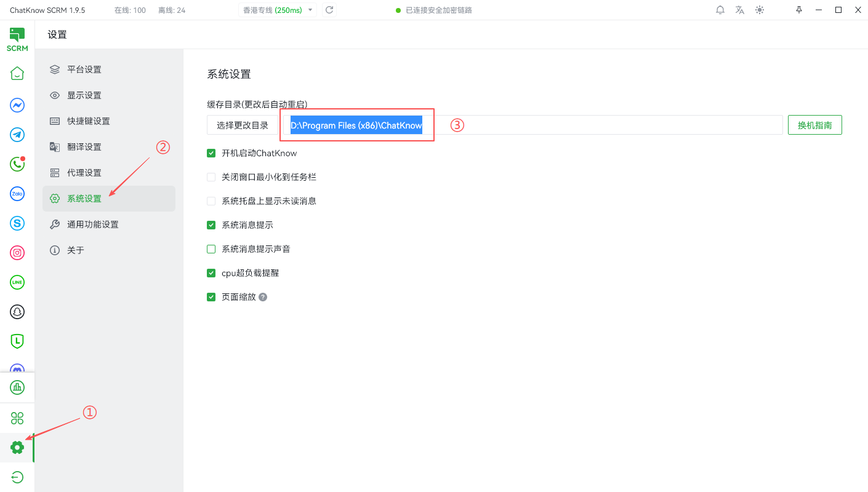Click the 换机指南 button
Image resolution: width=868 pixels, height=492 pixels.
[x=814, y=125]
